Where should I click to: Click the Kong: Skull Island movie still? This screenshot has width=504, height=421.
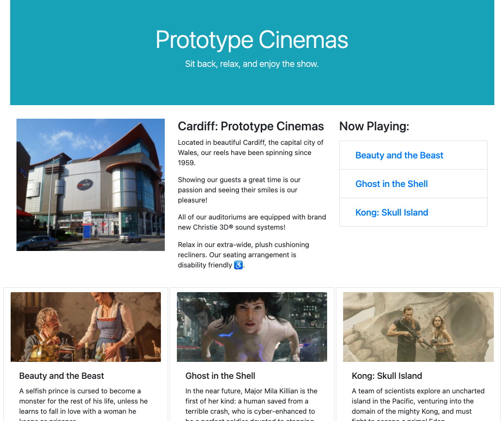click(418, 327)
